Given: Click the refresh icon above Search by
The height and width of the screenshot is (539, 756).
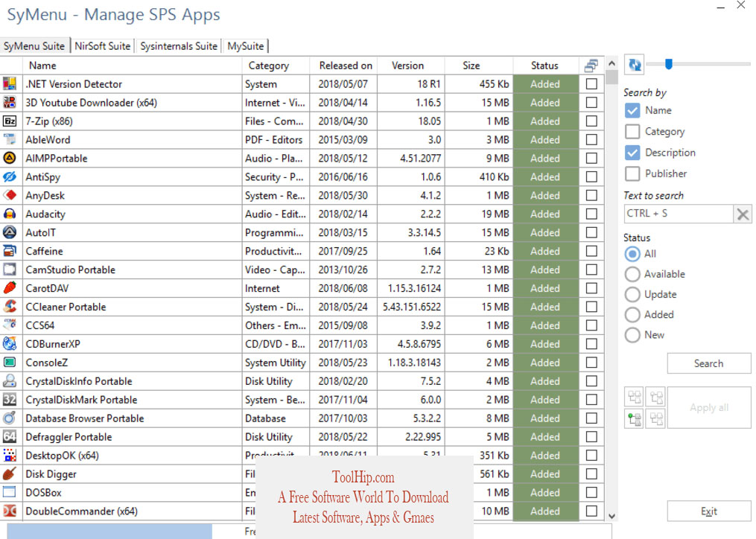Looking at the screenshot, I should click(x=635, y=65).
